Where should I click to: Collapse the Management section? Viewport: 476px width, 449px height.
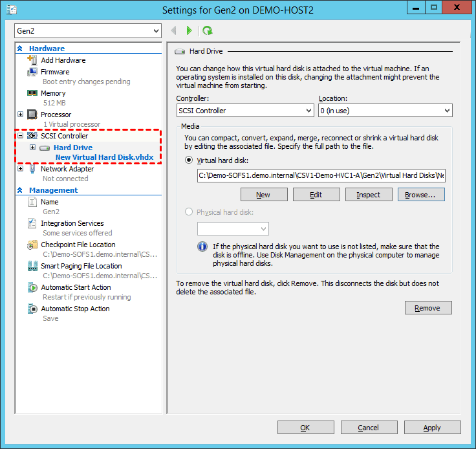tap(20, 190)
